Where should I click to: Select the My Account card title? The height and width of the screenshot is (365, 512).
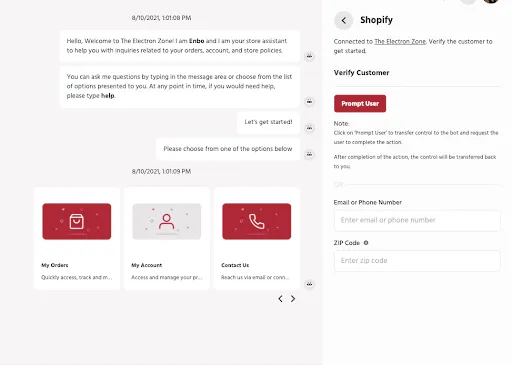[146, 265]
